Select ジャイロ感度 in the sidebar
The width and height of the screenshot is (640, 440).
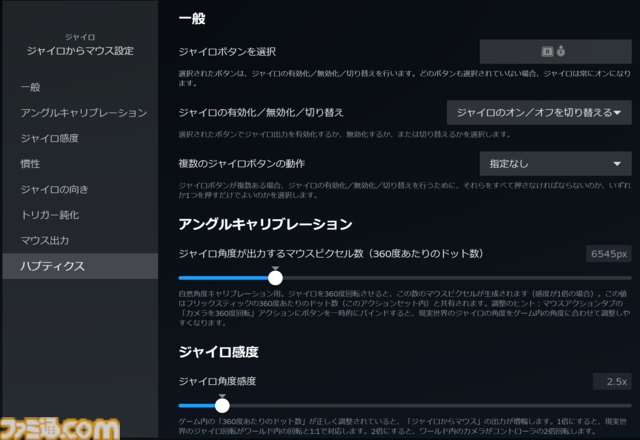(80, 138)
